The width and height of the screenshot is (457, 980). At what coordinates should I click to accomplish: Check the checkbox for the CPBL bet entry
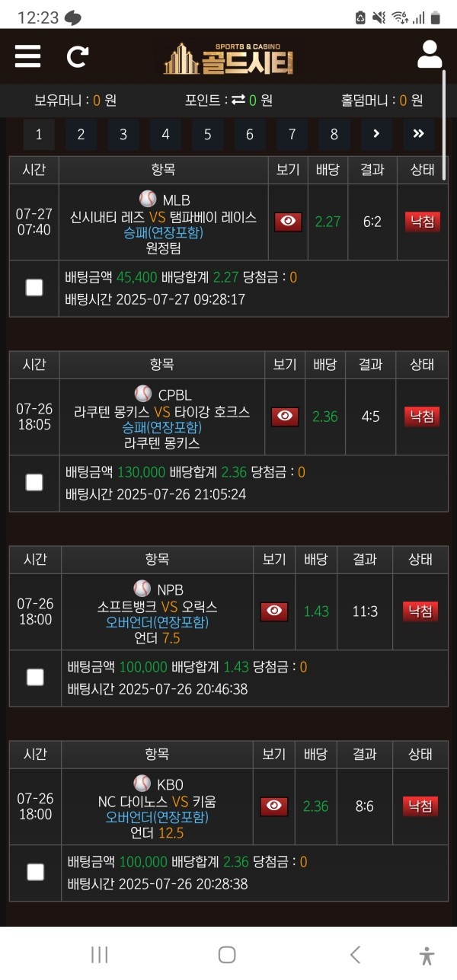coord(34,482)
